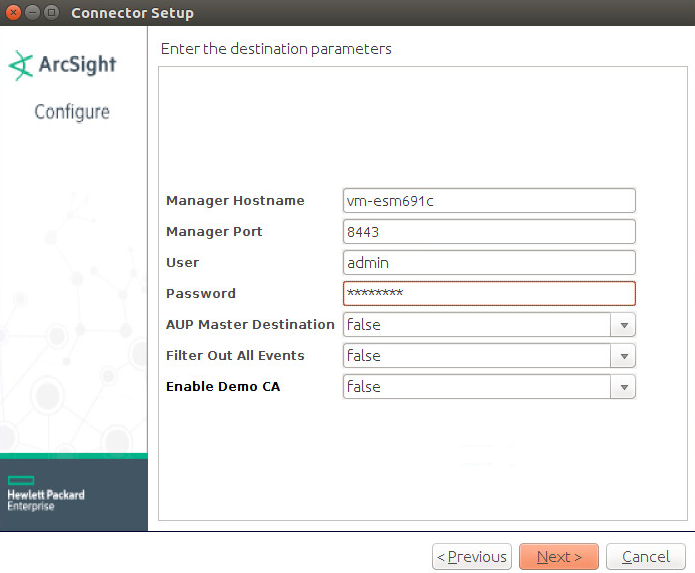Click the Enable Demo CA label
695x573 pixels.
click(222, 387)
